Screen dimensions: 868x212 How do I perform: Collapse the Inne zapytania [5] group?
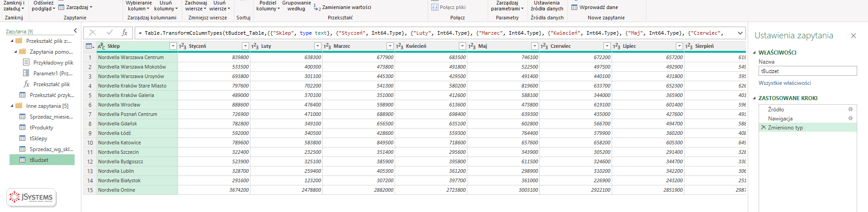pyautogui.click(x=12, y=106)
